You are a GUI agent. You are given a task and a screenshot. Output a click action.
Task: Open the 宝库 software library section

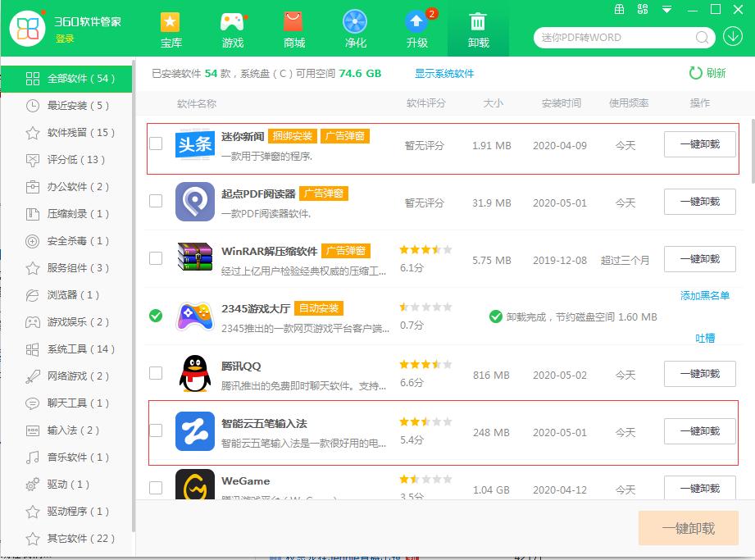point(171,29)
